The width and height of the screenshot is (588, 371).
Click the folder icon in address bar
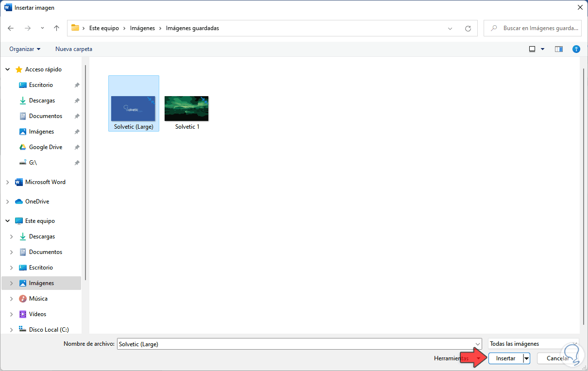(x=75, y=28)
